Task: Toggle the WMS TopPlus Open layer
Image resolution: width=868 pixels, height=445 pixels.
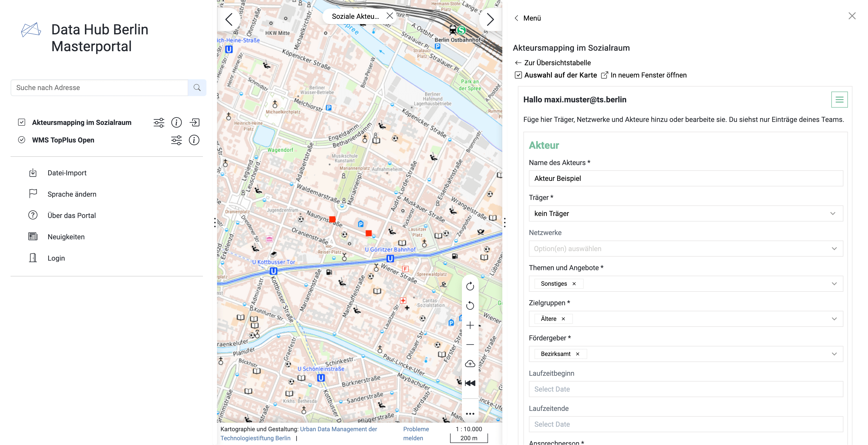Action: click(x=21, y=140)
